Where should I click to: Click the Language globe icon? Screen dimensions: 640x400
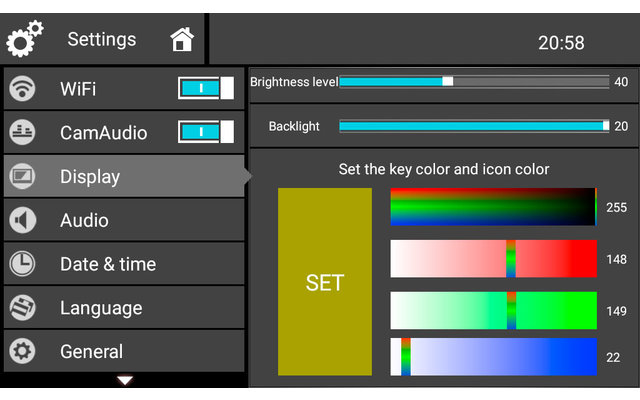pyautogui.click(x=21, y=308)
